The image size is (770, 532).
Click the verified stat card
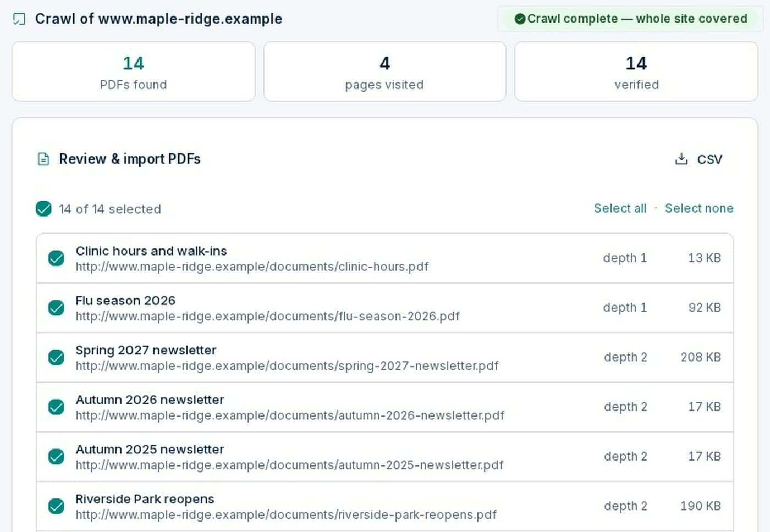tap(636, 71)
